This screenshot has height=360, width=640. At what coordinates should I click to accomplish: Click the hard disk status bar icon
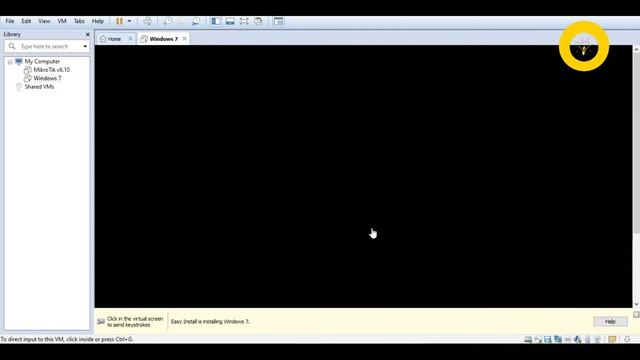tap(528, 339)
